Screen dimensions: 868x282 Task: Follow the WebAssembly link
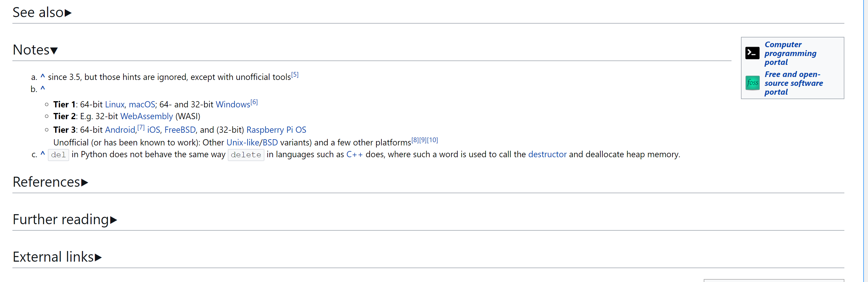coord(146,117)
